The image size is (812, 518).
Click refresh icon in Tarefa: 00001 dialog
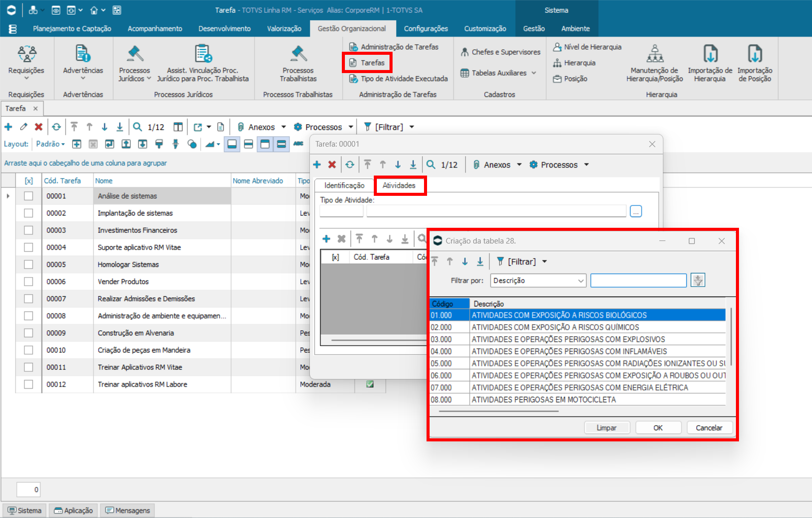[x=350, y=164]
